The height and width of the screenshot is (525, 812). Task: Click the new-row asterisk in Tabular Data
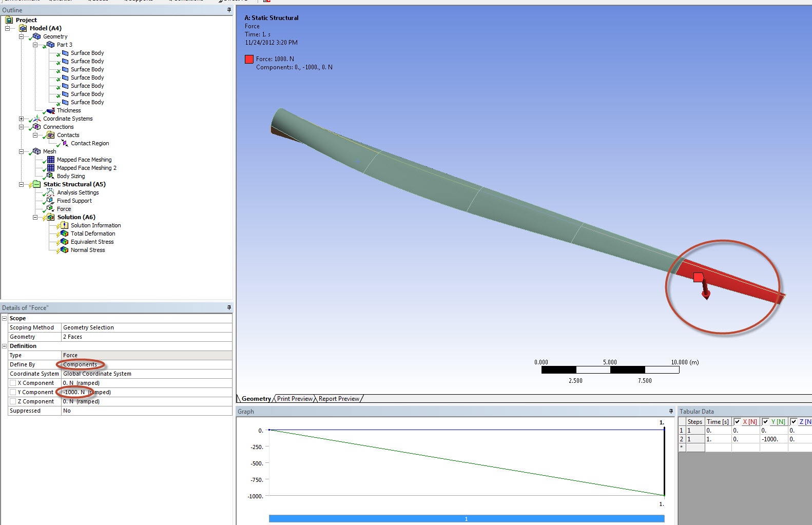click(x=682, y=448)
